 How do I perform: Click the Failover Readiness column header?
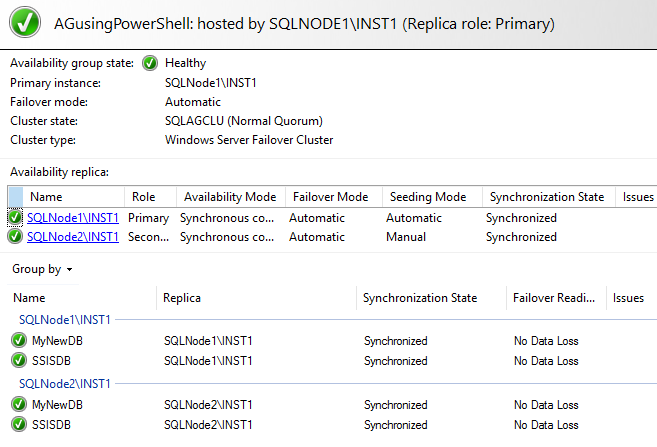pyautogui.click(x=555, y=298)
